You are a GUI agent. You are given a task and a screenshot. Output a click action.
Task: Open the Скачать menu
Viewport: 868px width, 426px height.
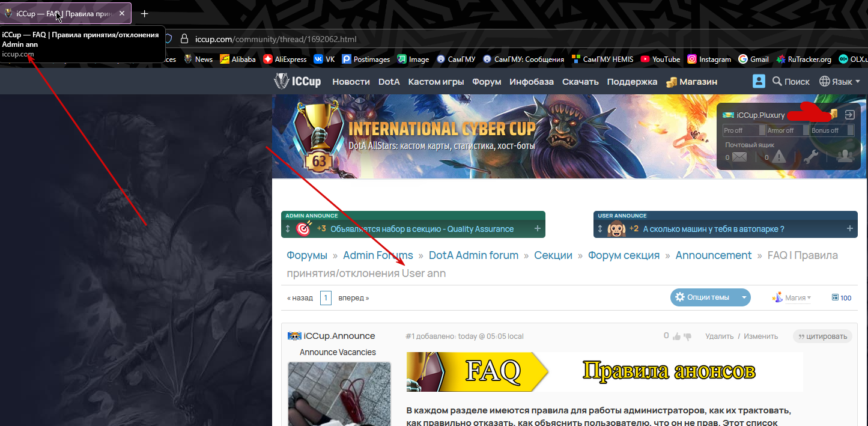tap(580, 82)
